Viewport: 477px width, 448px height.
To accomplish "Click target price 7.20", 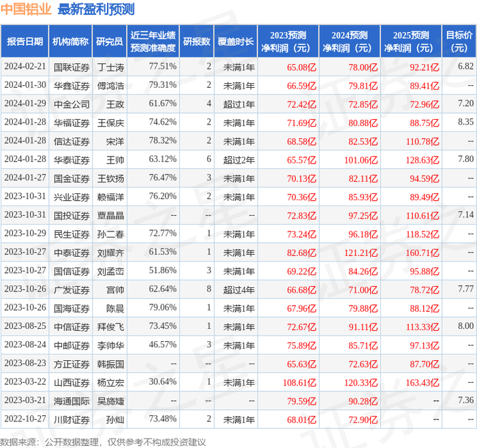I will [465, 103].
